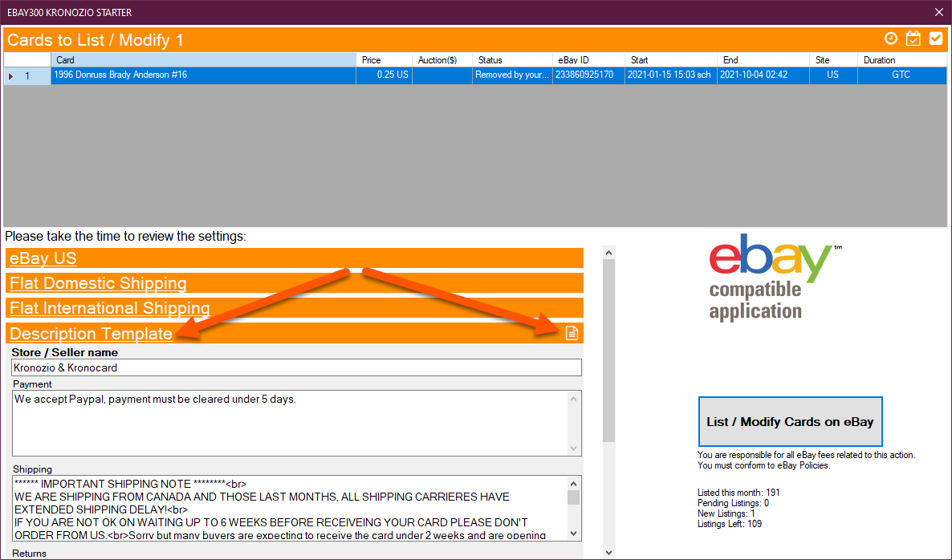Viewport: 952px width, 560px height.
Task: Click the Store / Seller name field
Action: (296, 367)
